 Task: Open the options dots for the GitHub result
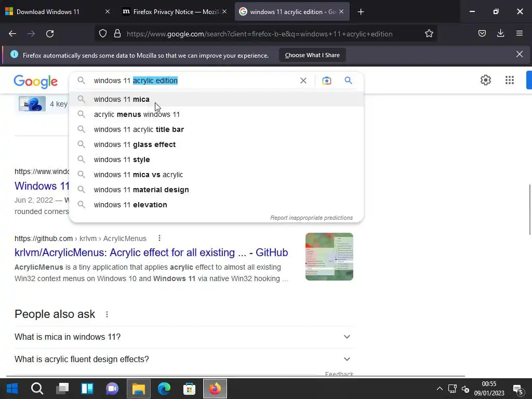[159, 238]
